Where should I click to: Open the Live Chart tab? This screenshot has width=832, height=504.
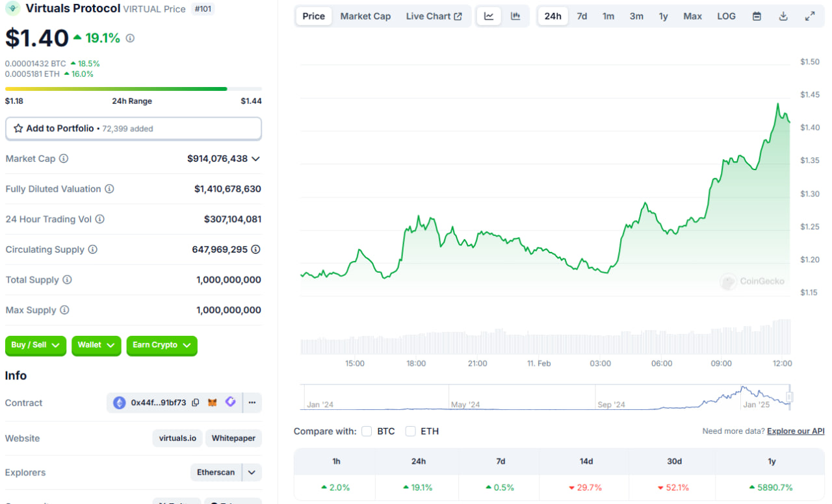coord(434,16)
